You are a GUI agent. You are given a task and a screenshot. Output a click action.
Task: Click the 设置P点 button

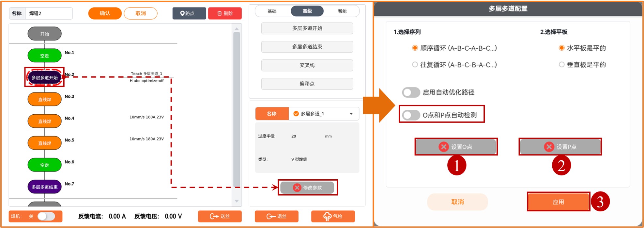(560, 147)
